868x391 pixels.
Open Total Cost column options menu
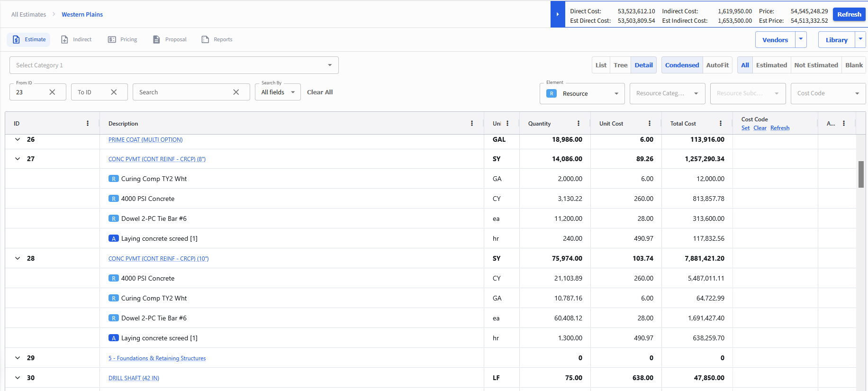tap(721, 123)
